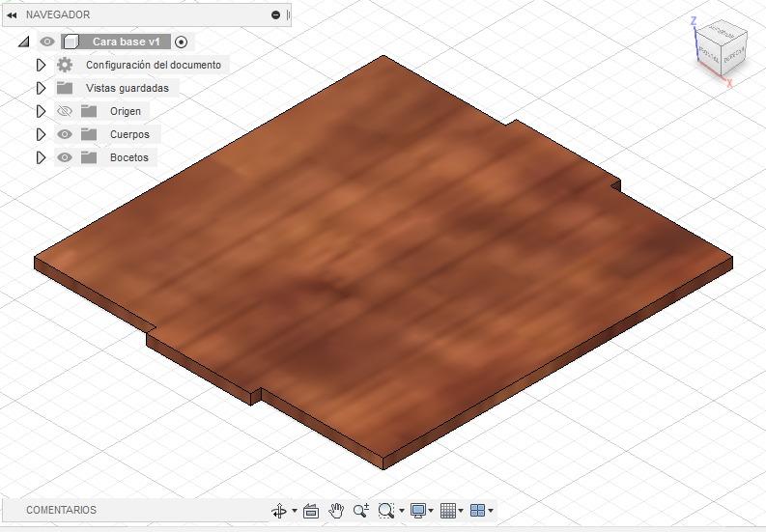Hide the Cuerpos folder via eye icon
This screenshot has height=532, width=766.
click(x=65, y=134)
